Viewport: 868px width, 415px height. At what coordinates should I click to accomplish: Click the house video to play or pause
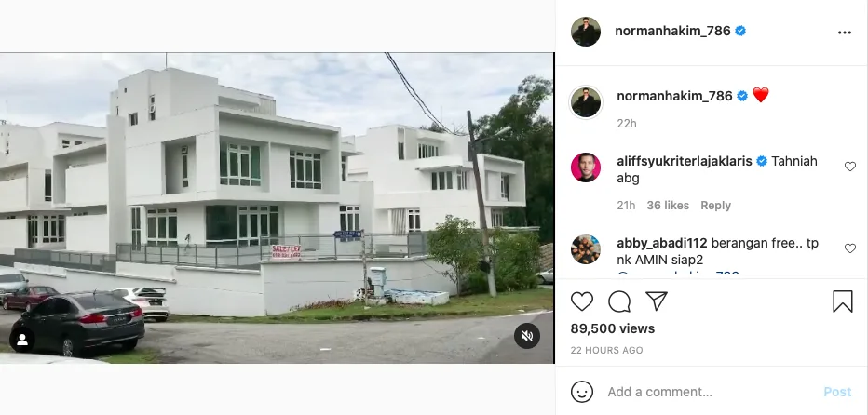coord(277,208)
